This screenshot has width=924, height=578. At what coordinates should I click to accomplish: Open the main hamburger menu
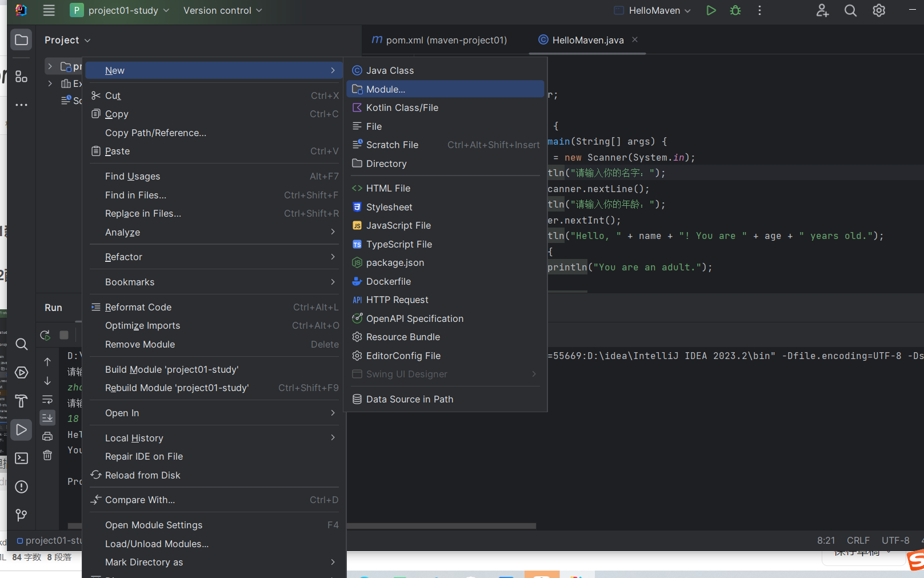pos(49,10)
